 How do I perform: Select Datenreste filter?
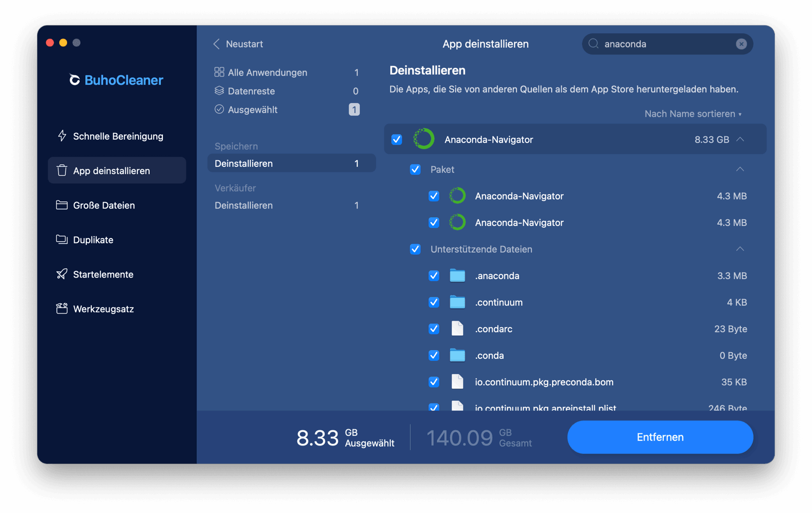pos(287,91)
